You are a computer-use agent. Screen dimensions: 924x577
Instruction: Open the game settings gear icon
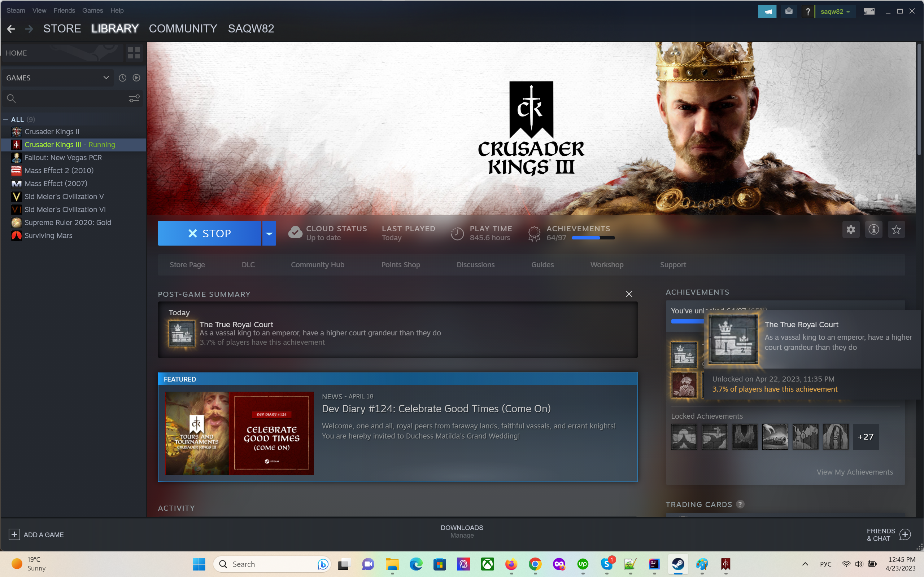point(851,229)
